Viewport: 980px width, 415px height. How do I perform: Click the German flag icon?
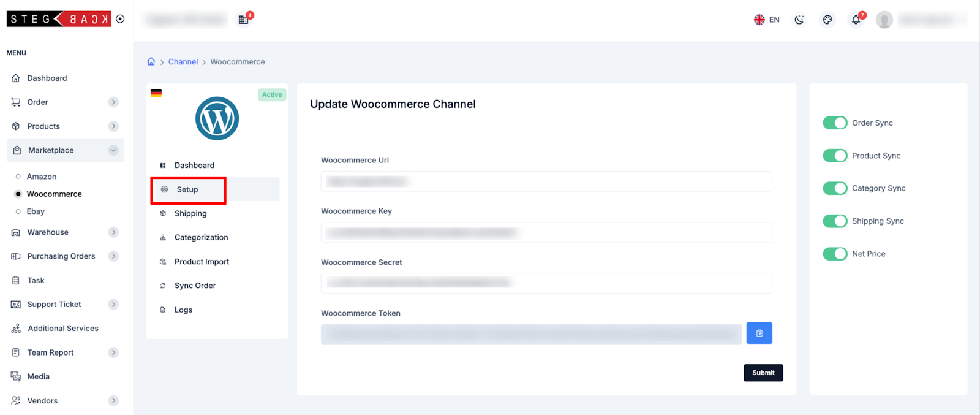[156, 93]
